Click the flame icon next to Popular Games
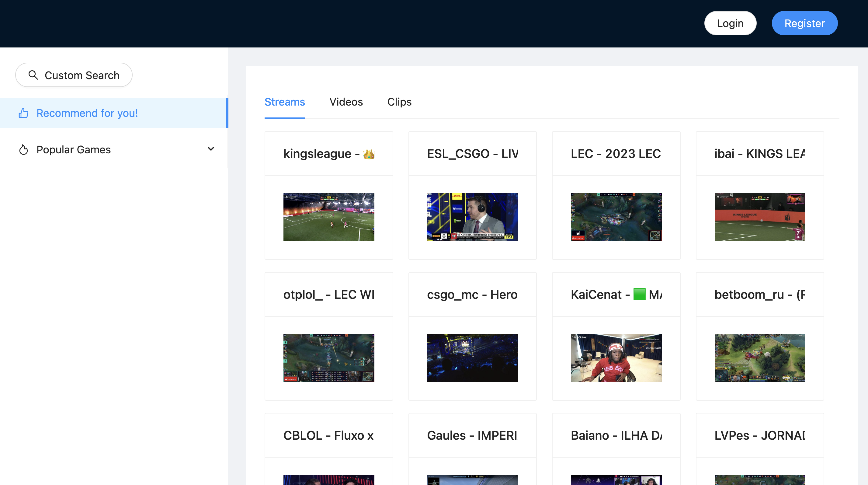Viewport: 868px width, 485px height. pos(23,149)
